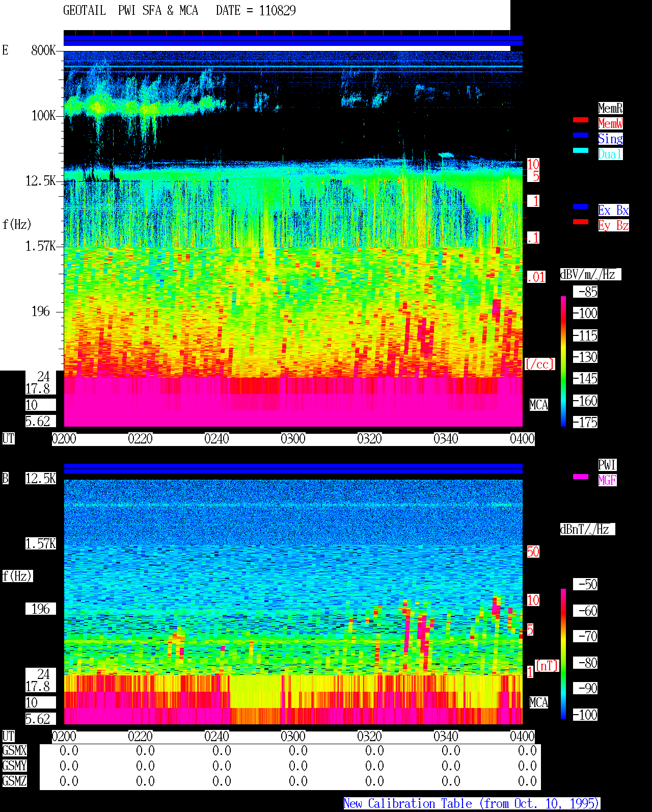The width and height of the screenshot is (652, 812).
Task: Click the red Ey Bz legend swatch
Action: coord(581,222)
